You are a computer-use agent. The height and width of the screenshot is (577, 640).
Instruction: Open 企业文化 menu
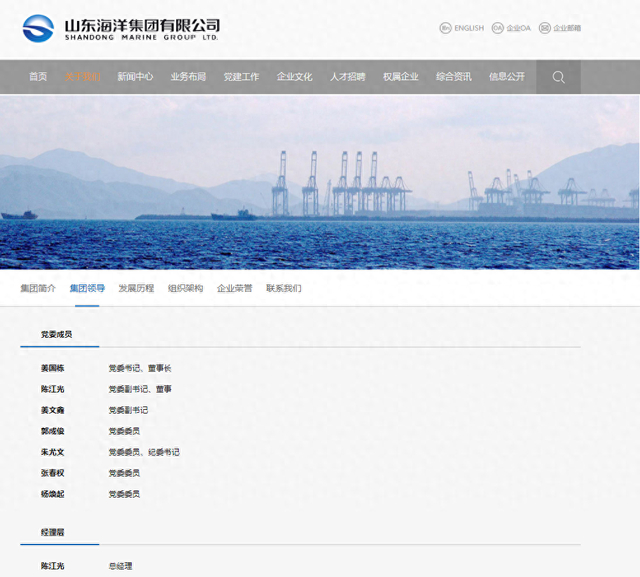(x=294, y=77)
